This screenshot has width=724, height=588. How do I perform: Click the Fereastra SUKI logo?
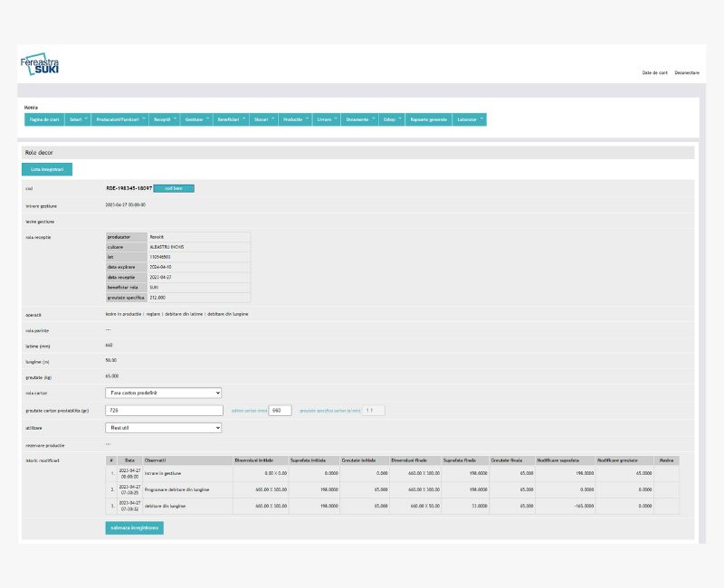(x=40, y=65)
